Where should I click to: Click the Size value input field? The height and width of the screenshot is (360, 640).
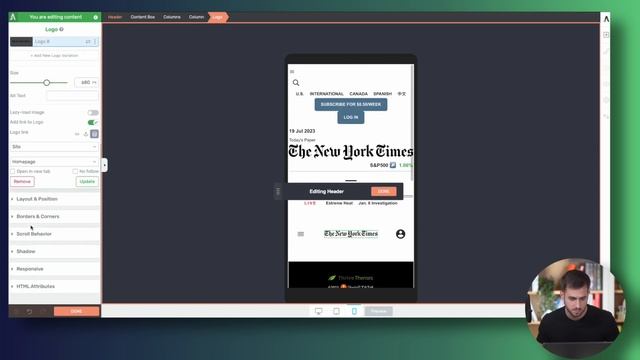click(x=86, y=82)
